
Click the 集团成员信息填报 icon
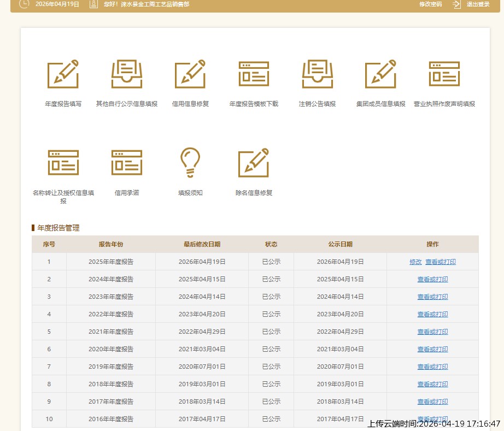pos(380,74)
